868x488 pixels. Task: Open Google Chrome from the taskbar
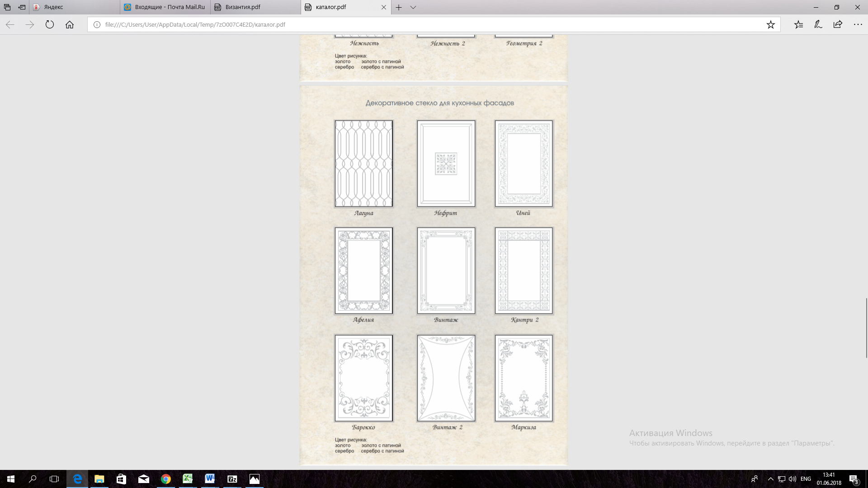pos(166,479)
